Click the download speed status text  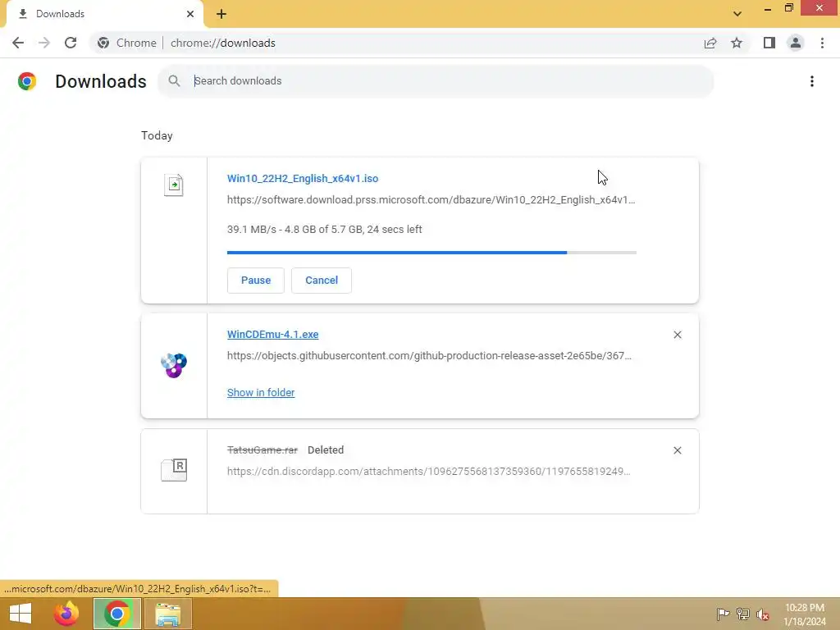[x=325, y=230]
